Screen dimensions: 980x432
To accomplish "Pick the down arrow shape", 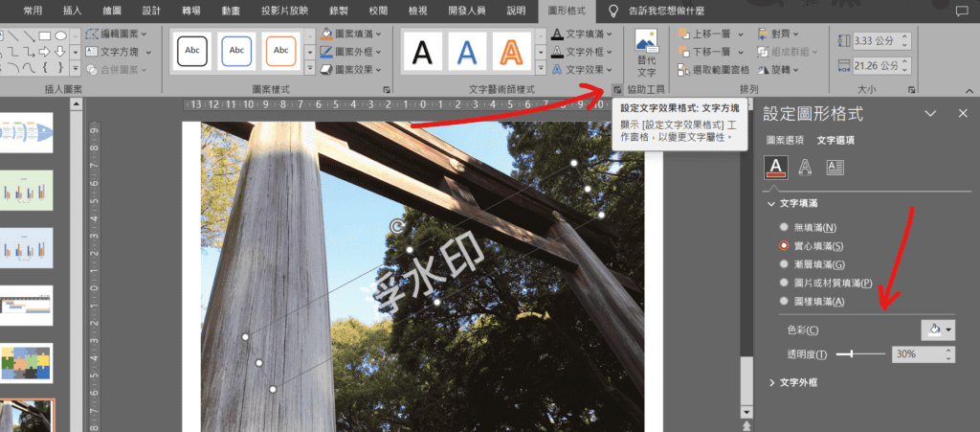I will [60, 52].
